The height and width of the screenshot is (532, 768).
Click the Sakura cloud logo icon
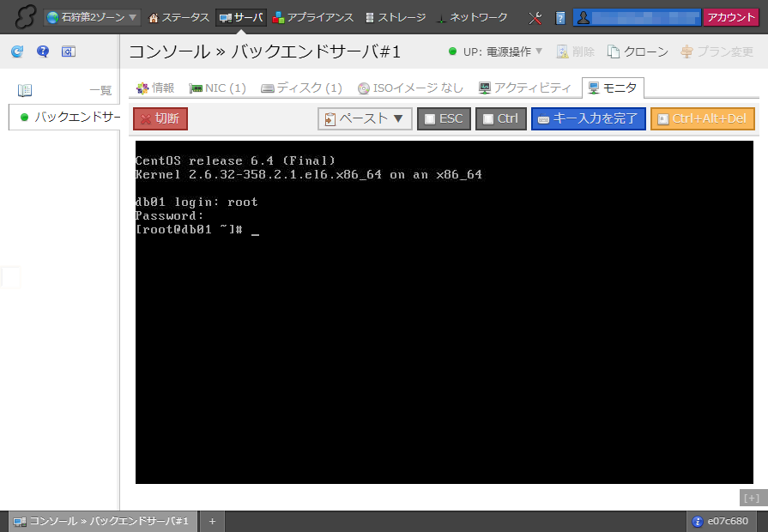click(x=24, y=17)
